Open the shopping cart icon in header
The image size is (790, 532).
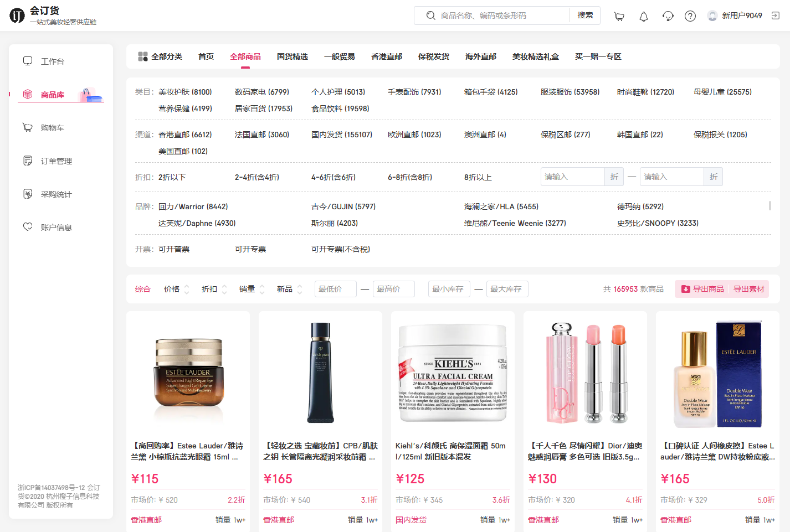pyautogui.click(x=619, y=16)
